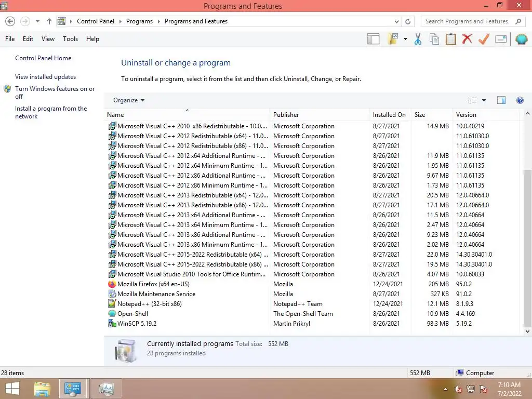Image resolution: width=532 pixels, height=399 pixels.
Task: Sort by the Name column header
Action: coord(188,115)
